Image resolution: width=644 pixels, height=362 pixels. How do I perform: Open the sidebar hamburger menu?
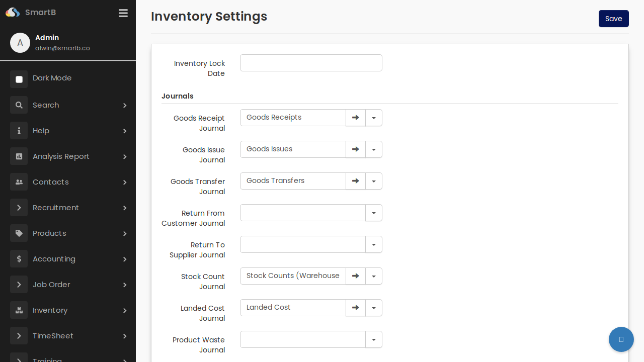pos(123,13)
